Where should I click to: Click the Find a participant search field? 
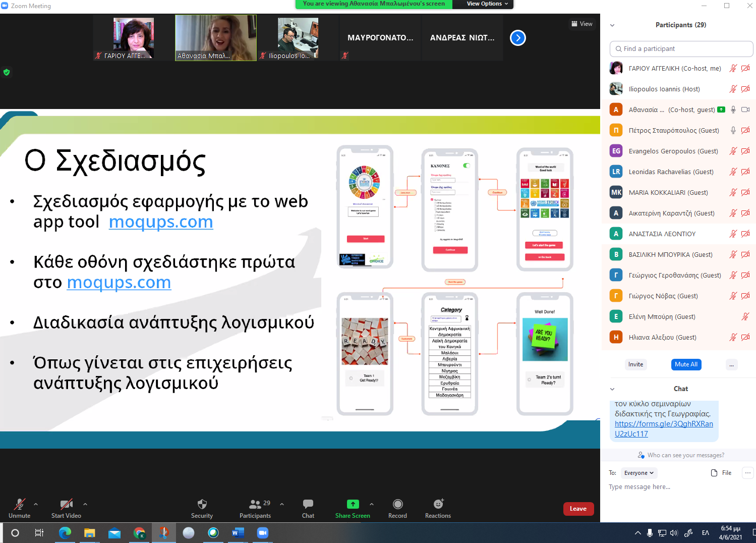click(681, 49)
